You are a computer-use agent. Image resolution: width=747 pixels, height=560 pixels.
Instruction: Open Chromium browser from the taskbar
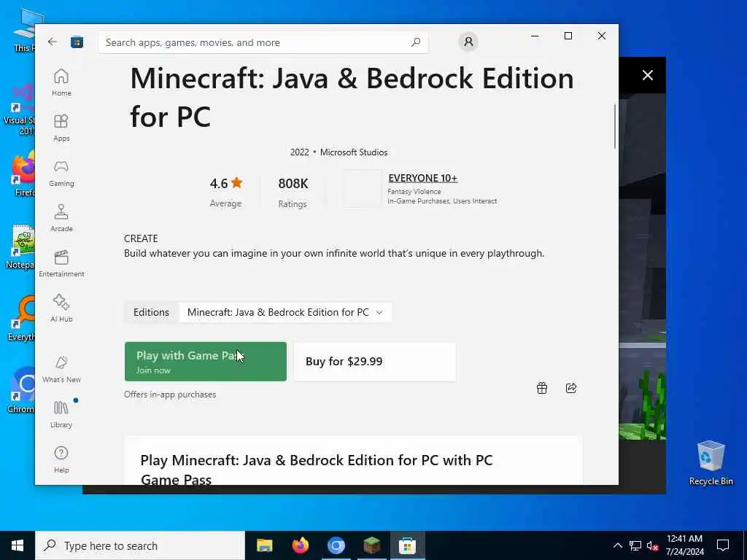click(336, 545)
